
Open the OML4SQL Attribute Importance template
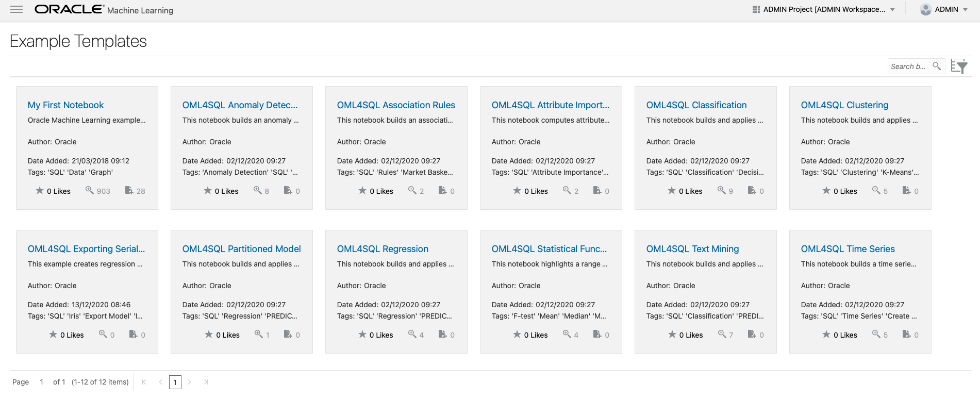click(x=551, y=105)
